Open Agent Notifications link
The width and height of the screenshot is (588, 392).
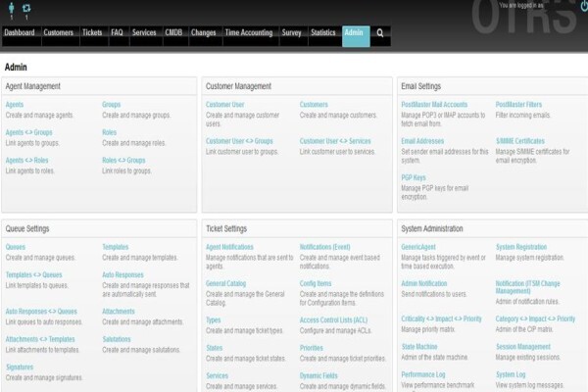coord(229,247)
